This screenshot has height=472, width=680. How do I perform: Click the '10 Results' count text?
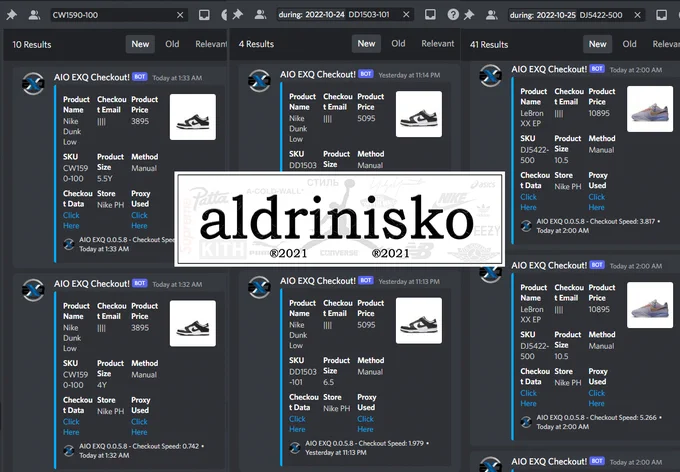pyautogui.click(x=32, y=45)
